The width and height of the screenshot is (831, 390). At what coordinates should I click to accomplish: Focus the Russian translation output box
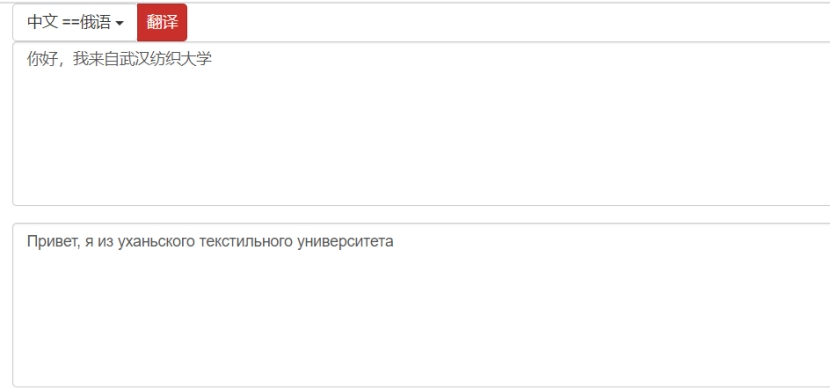422,305
